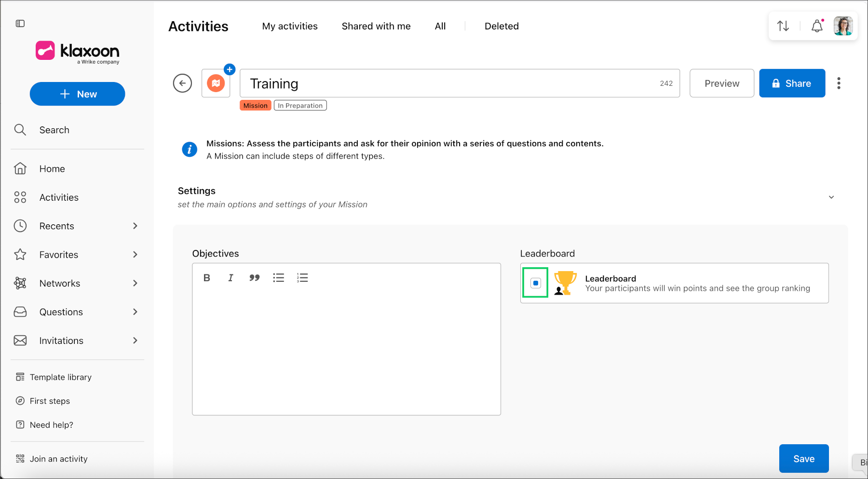Switch to Shared with me tab
Image resolution: width=868 pixels, height=479 pixels.
[x=376, y=26]
